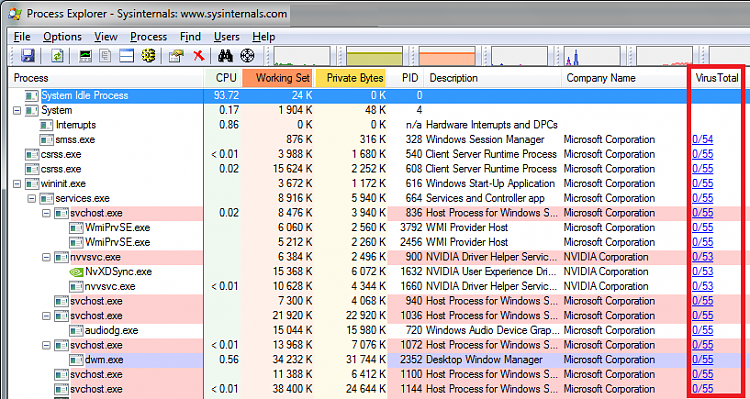The image size is (750, 399).
Task: Click the 'Desktop Window Manager' description text
Action: click(484, 360)
